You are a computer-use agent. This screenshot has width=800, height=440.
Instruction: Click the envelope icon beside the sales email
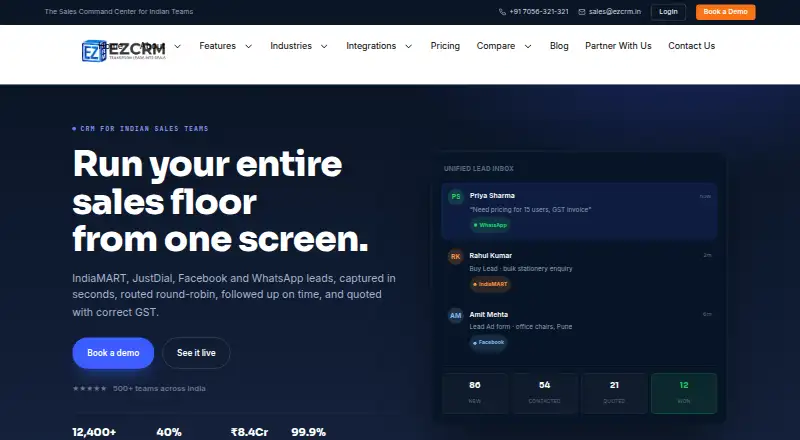click(x=582, y=12)
